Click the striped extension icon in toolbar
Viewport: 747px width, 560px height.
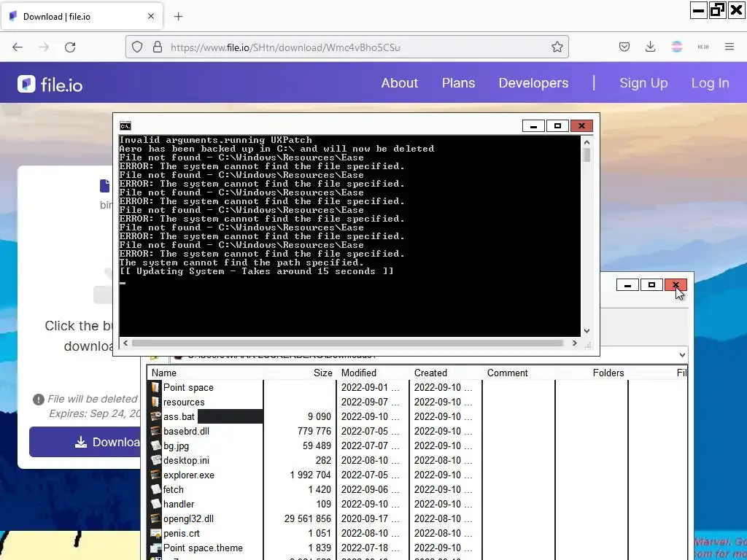(677, 47)
